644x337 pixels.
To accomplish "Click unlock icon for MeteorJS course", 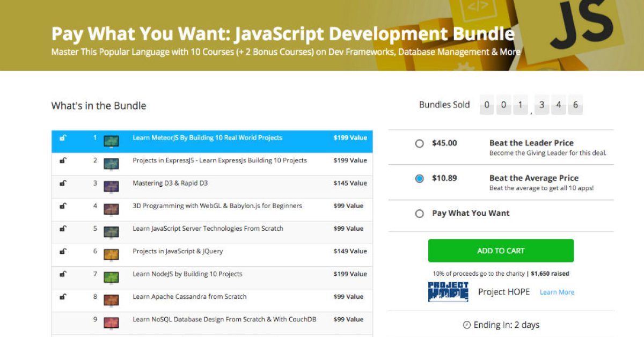I will coord(63,138).
